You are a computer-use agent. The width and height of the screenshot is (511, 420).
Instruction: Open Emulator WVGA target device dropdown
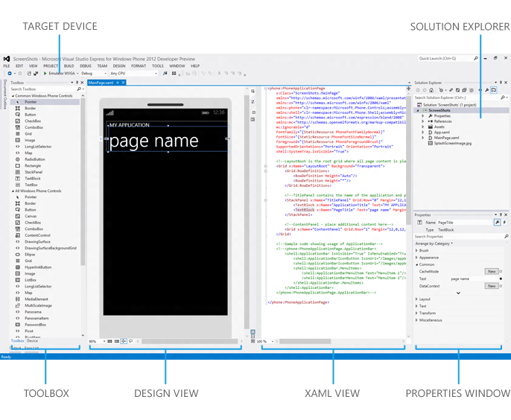(77, 73)
